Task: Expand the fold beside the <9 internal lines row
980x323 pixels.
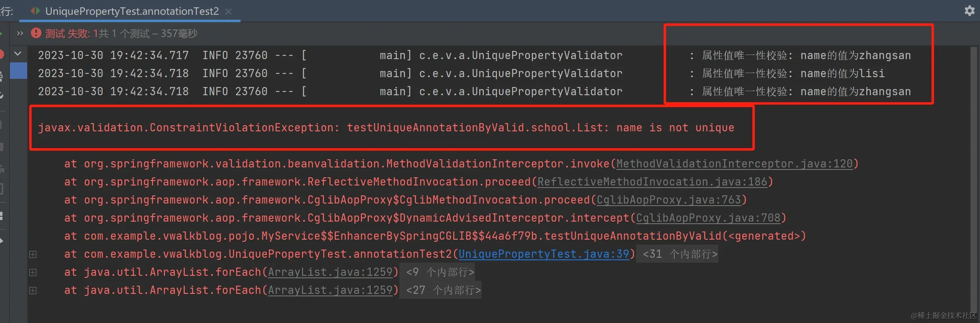Action: click(33, 273)
